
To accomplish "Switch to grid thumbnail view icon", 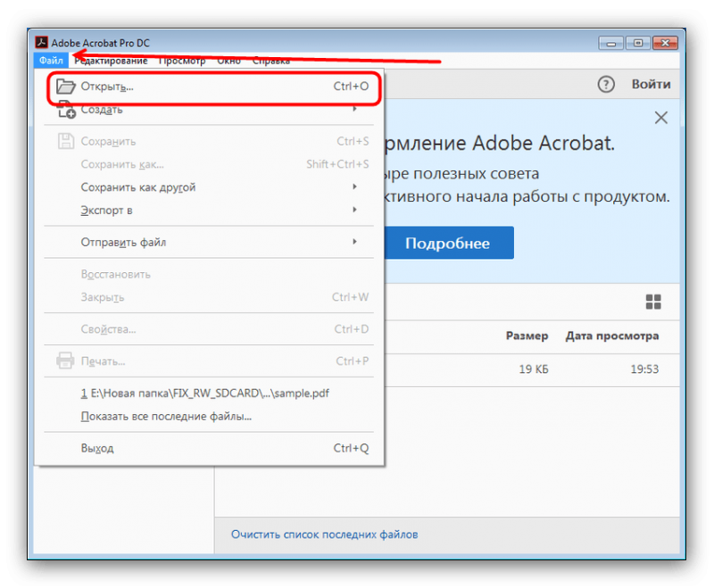I will tap(653, 302).
